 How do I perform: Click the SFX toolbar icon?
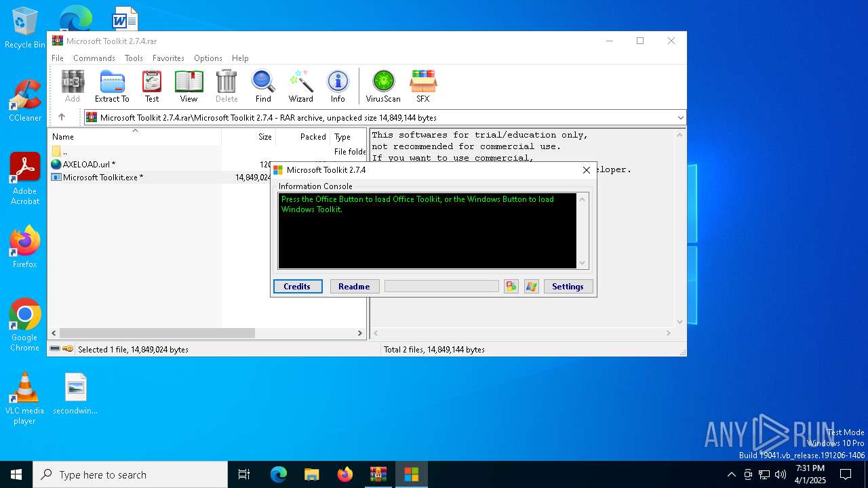point(422,86)
